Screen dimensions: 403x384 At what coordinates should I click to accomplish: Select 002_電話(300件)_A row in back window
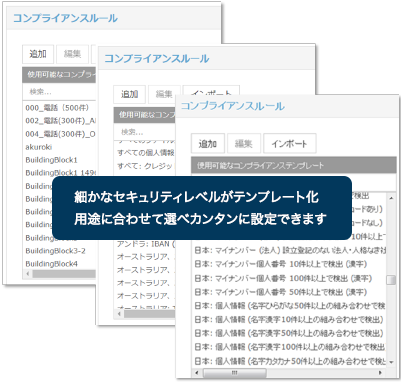point(60,121)
